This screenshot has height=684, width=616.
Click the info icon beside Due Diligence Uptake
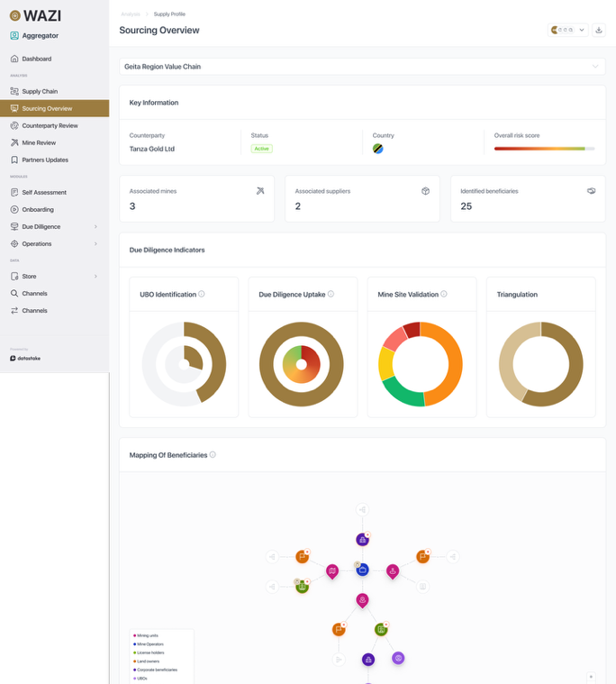pos(331,294)
